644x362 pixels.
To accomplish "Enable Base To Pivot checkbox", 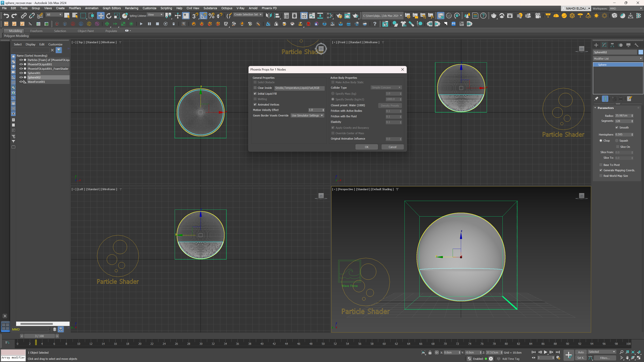I will click(601, 165).
